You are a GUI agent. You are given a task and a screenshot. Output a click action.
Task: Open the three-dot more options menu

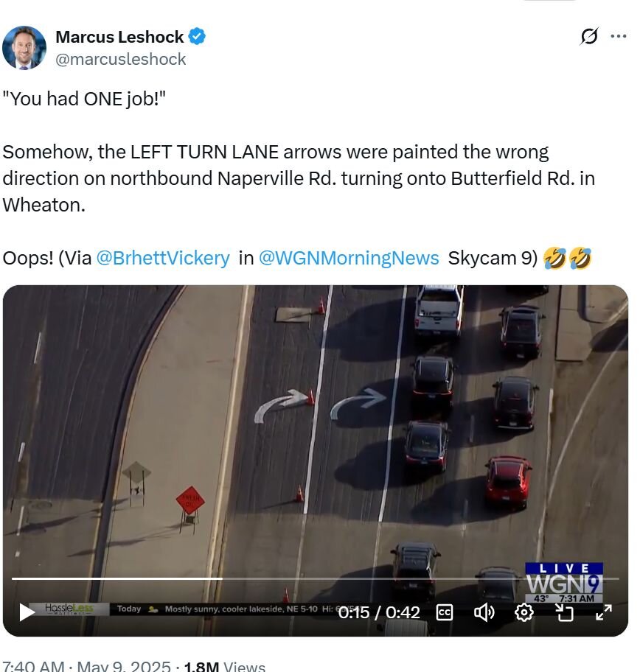pos(618,36)
